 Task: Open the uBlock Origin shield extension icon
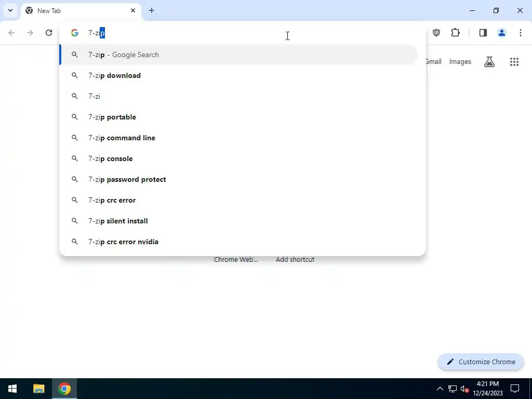(x=436, y=33)
